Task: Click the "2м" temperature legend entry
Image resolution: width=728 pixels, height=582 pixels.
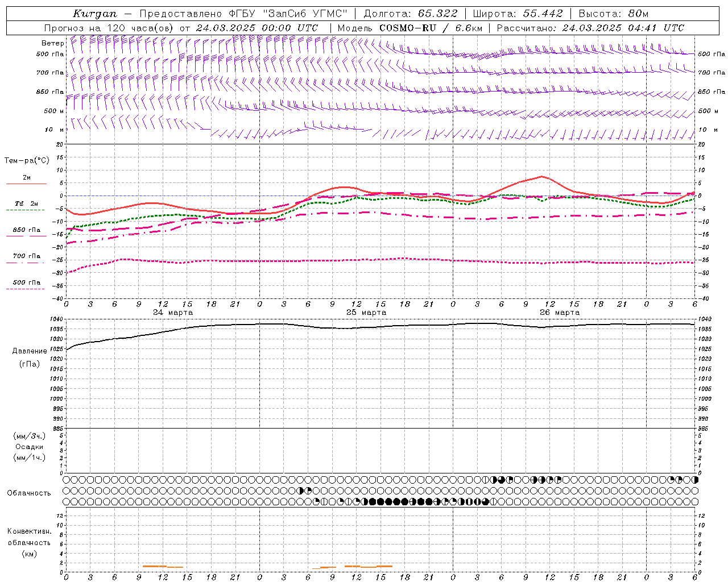Action: coord(27,178)
